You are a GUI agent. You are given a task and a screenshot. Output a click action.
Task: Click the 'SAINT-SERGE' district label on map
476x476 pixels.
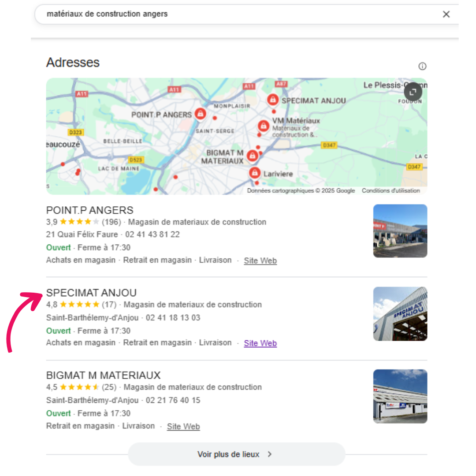click(x=215, y=131)
